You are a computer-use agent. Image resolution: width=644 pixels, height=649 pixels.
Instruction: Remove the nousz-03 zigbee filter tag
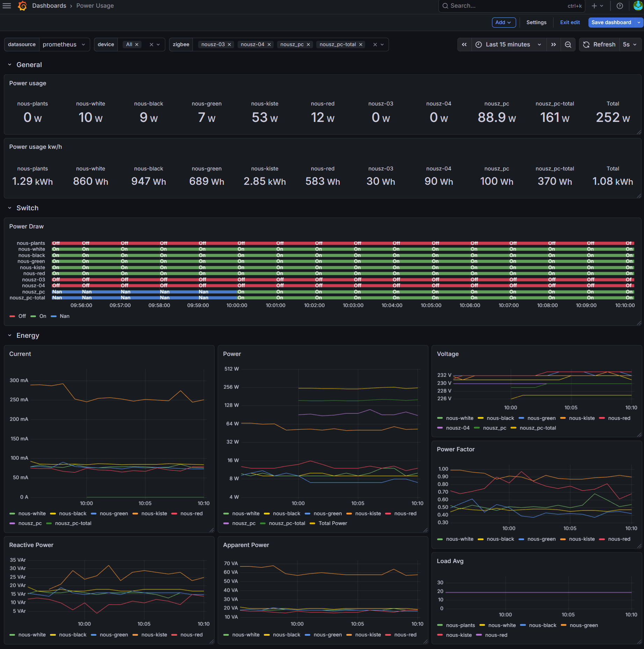click(230, 45)
